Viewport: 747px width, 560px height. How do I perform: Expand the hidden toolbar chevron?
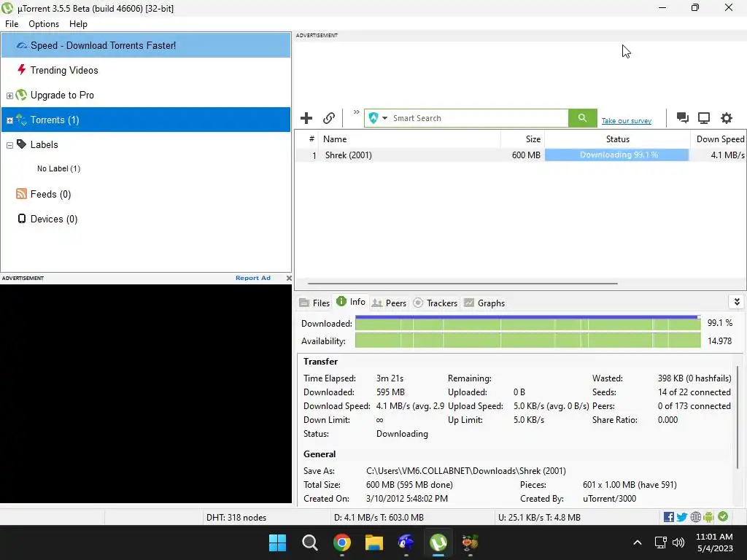356,112
